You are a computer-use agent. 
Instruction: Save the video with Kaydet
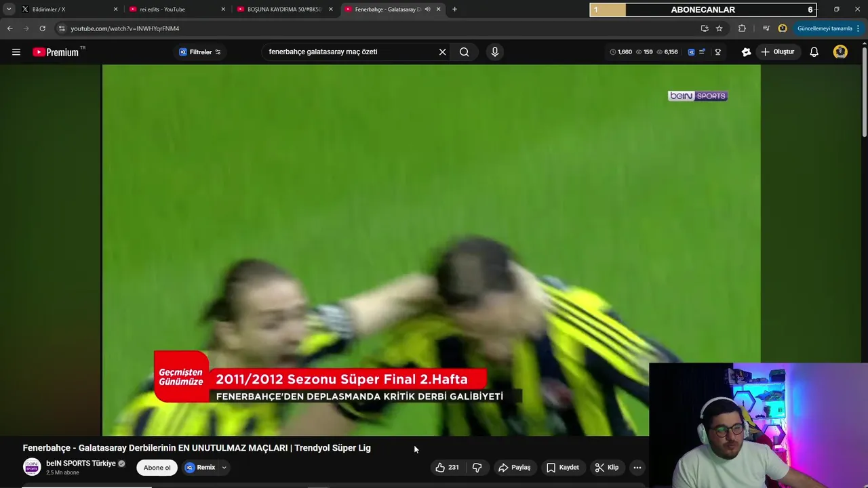(563, 468)
